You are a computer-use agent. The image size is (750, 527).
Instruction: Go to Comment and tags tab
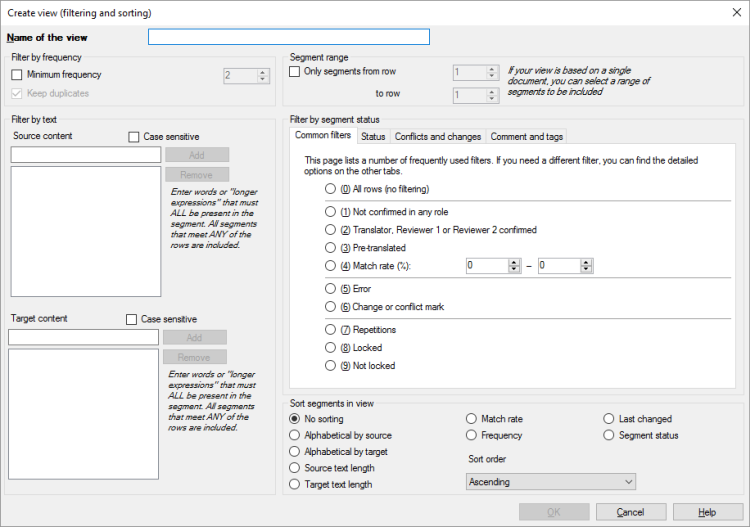point(526,136)
